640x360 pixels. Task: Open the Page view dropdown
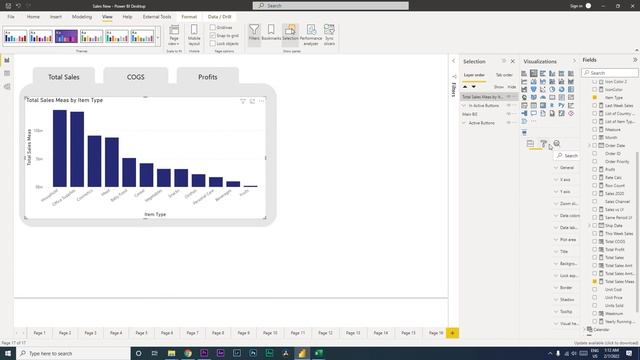pos(174,34)
